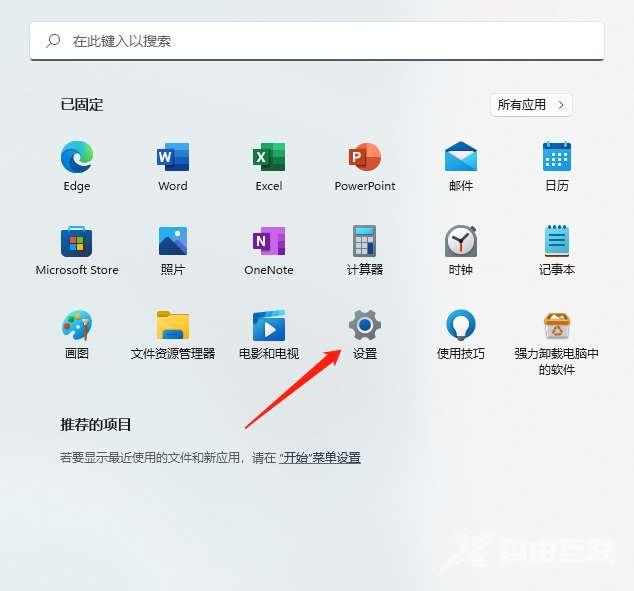The width and height of the screenshot is (634, 591).
Task: Open 文件资源管理器 file explorer
Action: coord(173,325)
